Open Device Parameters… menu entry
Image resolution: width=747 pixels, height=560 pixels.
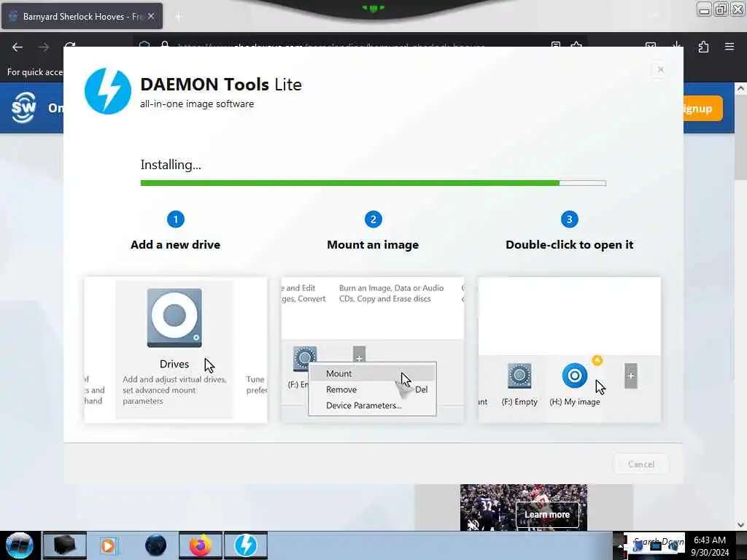pyautogui.click(x=372, y=405)
